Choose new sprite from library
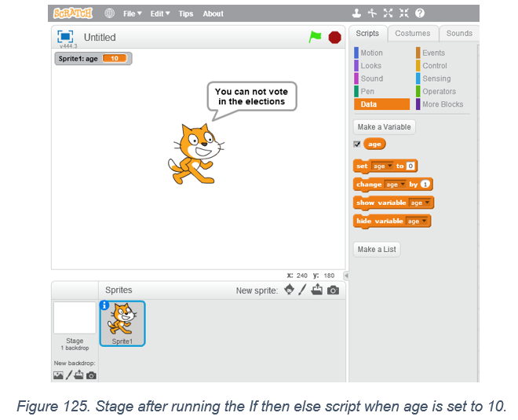The image size is (518, 420). tap(289, 290)
